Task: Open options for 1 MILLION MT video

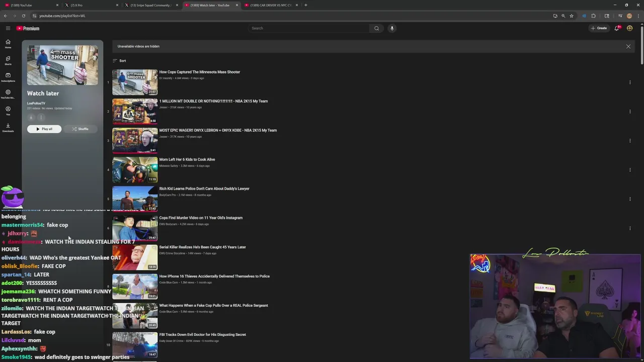Action: click(630, 112)
